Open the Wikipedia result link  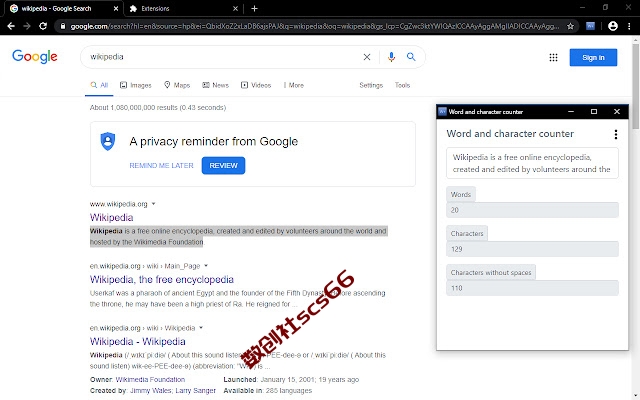click(111, 217)
